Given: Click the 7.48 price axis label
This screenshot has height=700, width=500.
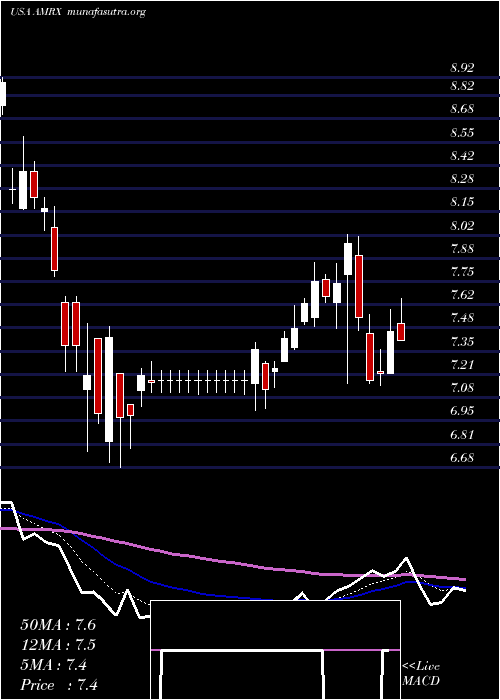Looking at the screenshot, I should (462, 319).
